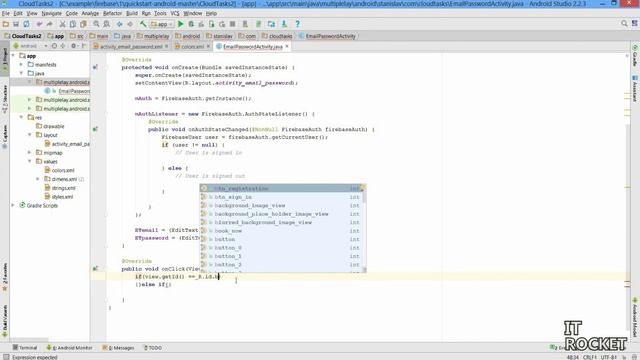Switch to activity_email_password.xml editor tab
Viewport: 640px width, 360px height.
click(131, 47)
